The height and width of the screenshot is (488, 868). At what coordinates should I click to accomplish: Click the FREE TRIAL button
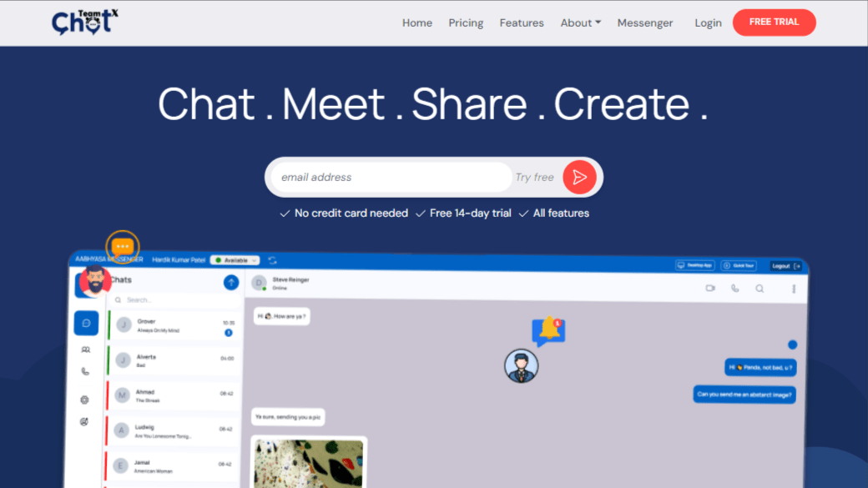[774, 23]
